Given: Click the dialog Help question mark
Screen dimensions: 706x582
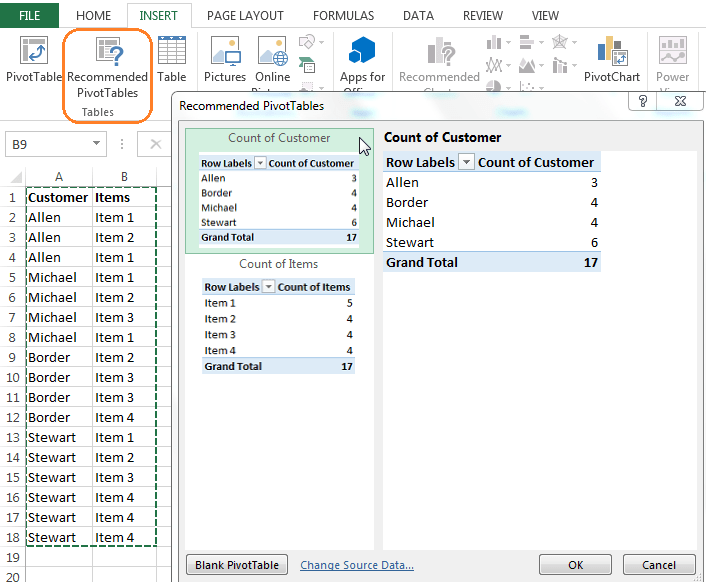Looking at the screenshot, I should [x=643, y=101].
